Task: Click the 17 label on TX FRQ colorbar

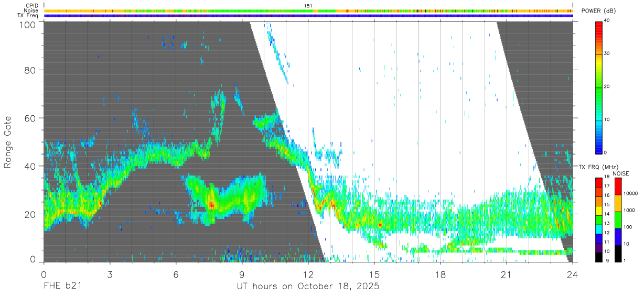Action: click(x=607, y=186)
